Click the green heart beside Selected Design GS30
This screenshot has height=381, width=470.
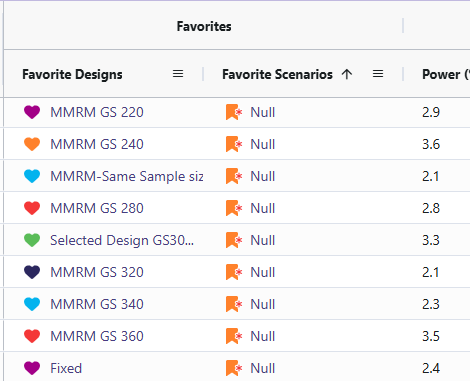[x=32, y=240]
